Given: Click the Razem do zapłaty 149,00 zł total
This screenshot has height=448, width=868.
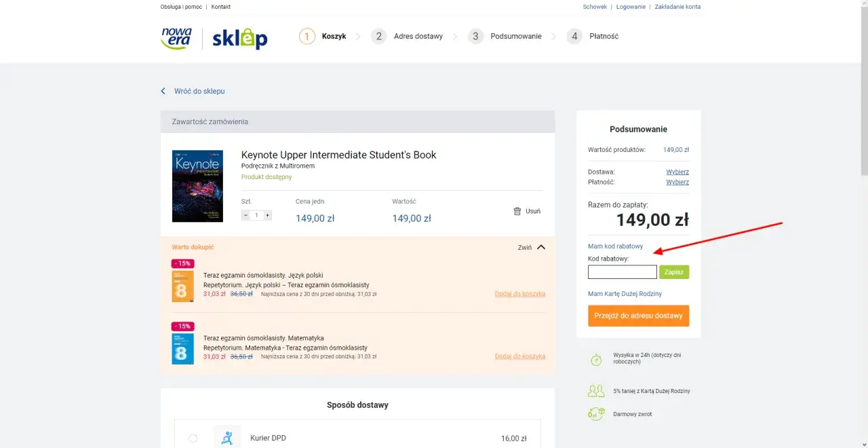Looking at the screenshot, I should tap(652, 219).
